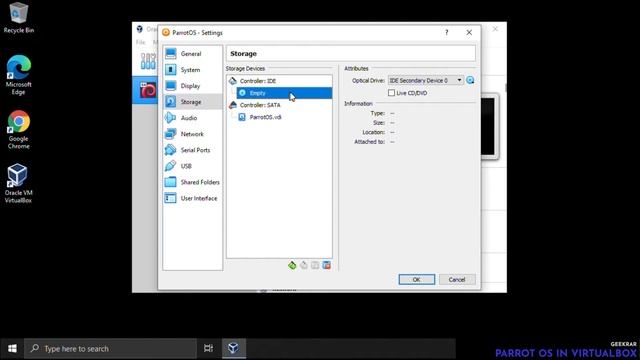Select the Microsoft Edge desktop shortcut
Image resolution: width=640 pixels, height=360 pixels.
tap(18, 75)
